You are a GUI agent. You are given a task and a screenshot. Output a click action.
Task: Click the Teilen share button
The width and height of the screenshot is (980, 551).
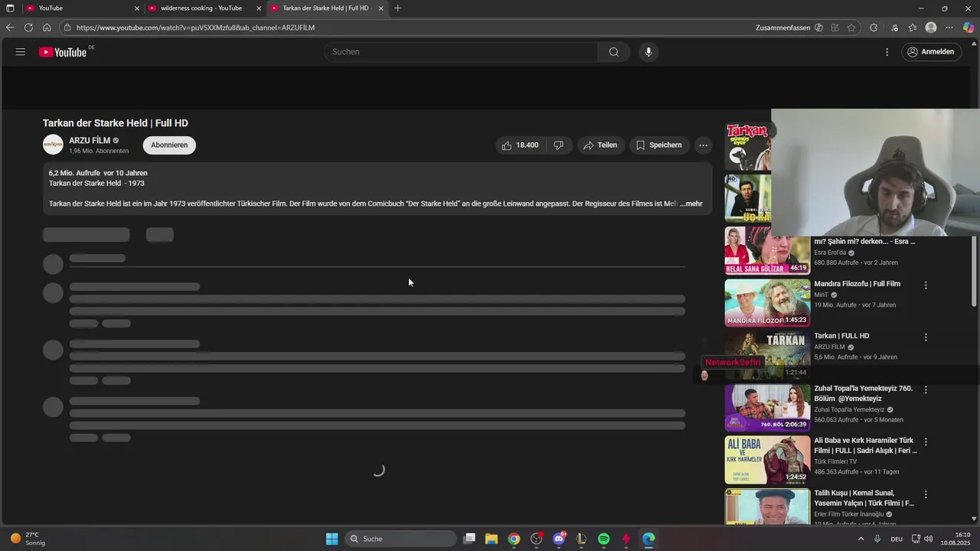tap(599, 145)
